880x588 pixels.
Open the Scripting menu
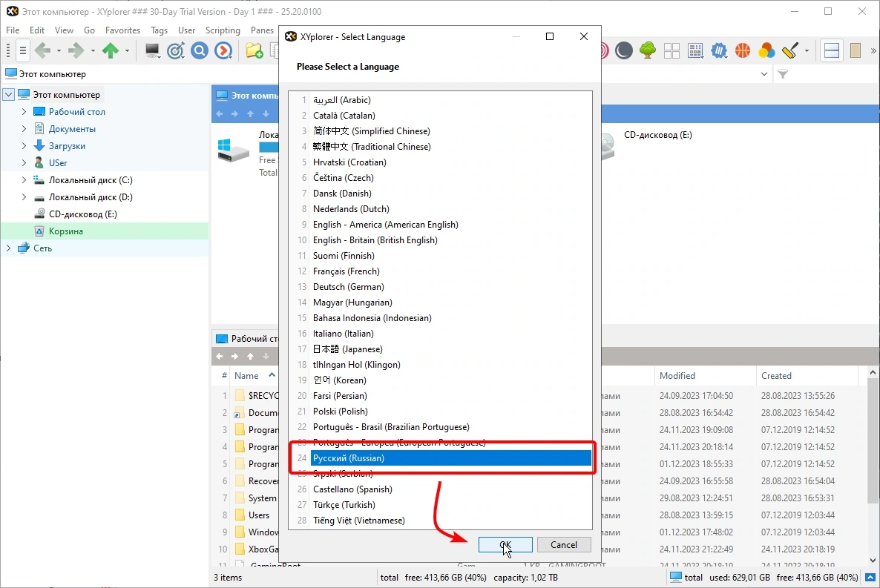(x=223, y=30)
